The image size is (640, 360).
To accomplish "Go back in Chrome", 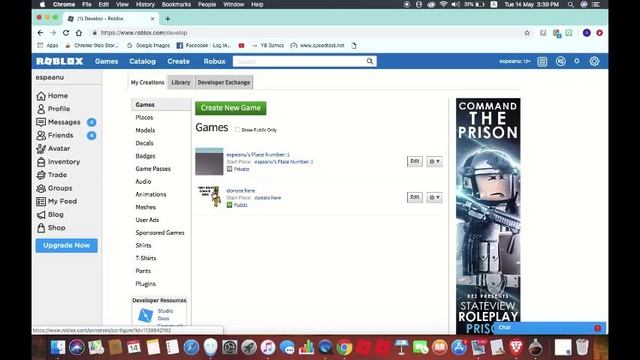I will (x=40, y=33).
